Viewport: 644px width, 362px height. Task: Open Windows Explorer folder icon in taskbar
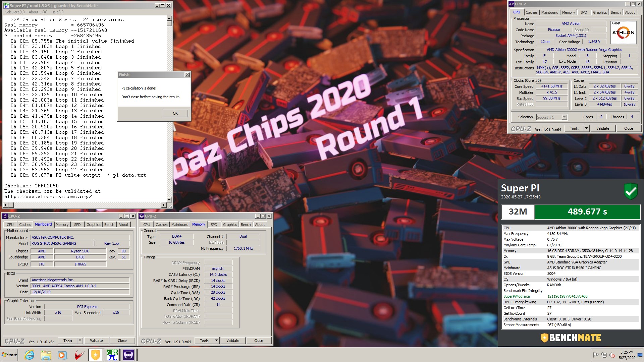coord(46,355)
